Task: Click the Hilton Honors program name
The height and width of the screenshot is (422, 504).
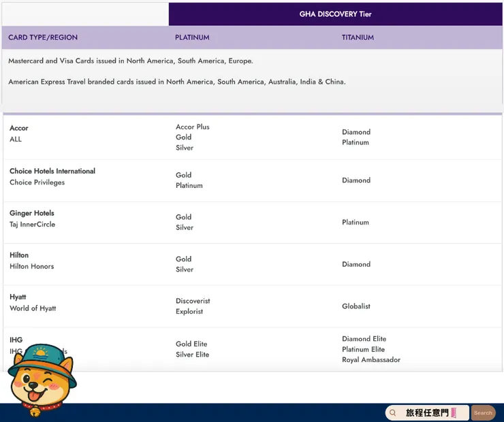Action: [32, 266]
